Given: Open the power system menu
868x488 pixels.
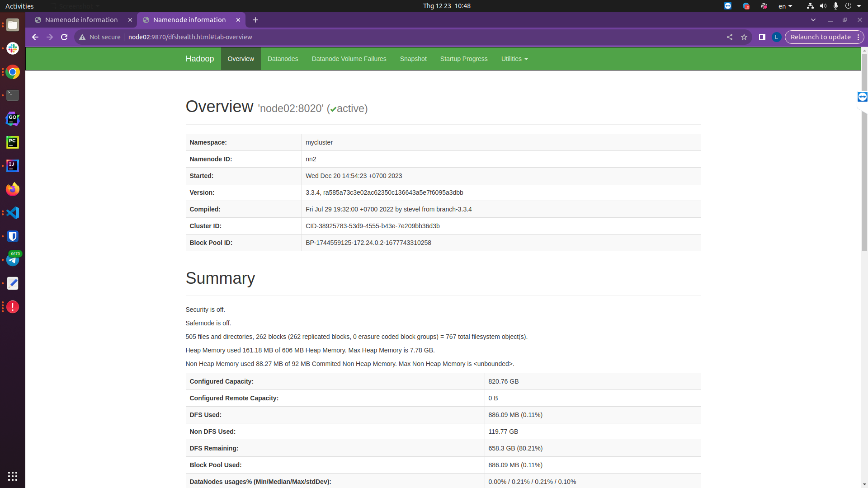Looking at the screenshot, I should pyautogui.click(x=852, y=6).
